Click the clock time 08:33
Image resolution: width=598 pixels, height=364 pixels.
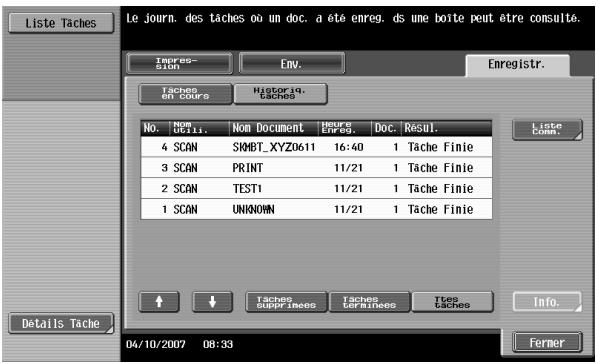[x=218, y=344]
